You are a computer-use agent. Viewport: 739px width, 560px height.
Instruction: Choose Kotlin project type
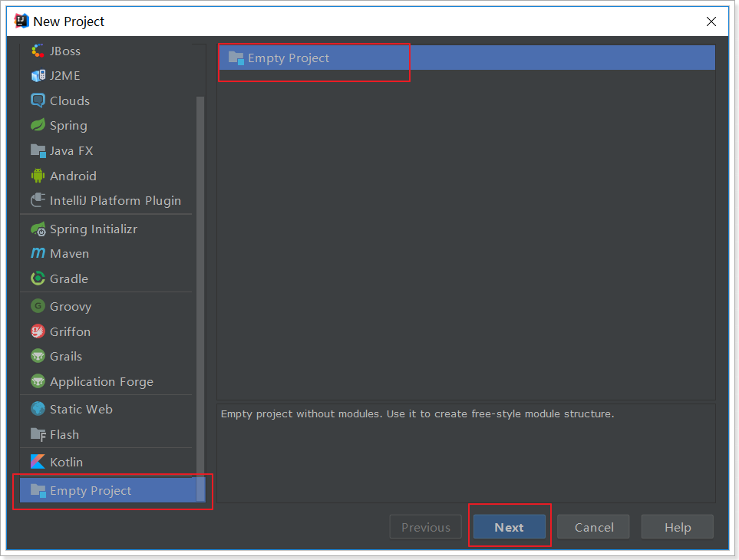click(x=107, y=462)
